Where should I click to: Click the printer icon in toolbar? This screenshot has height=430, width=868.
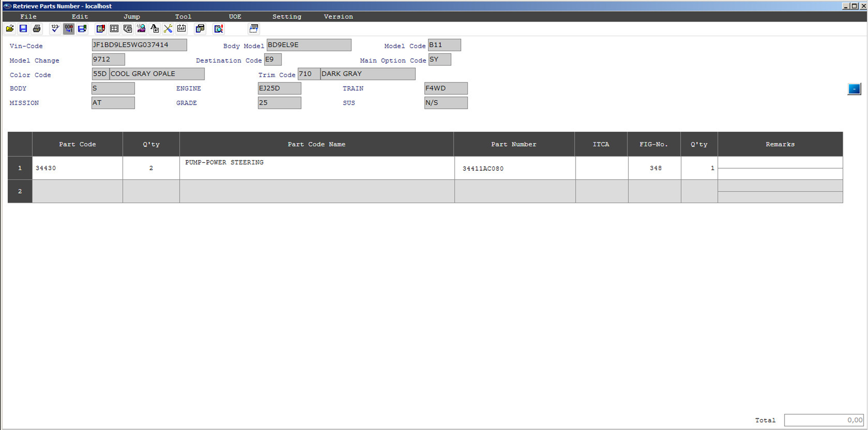[37, 29]
